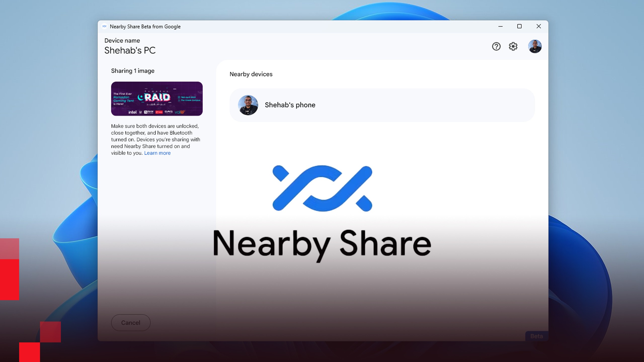644x362 pixels.
Task: Click the avatar beside Shehab's phone
Action: pos(248,105)
